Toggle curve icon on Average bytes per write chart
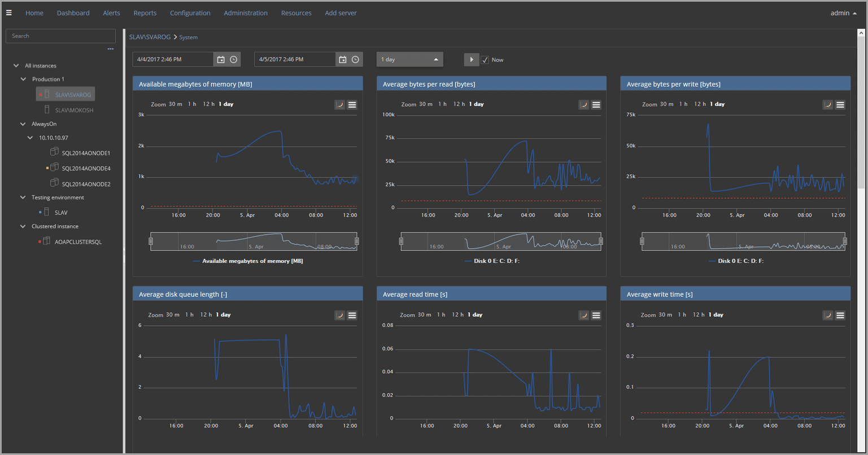Screen dimensions: 868x455 tap(828, 104)
